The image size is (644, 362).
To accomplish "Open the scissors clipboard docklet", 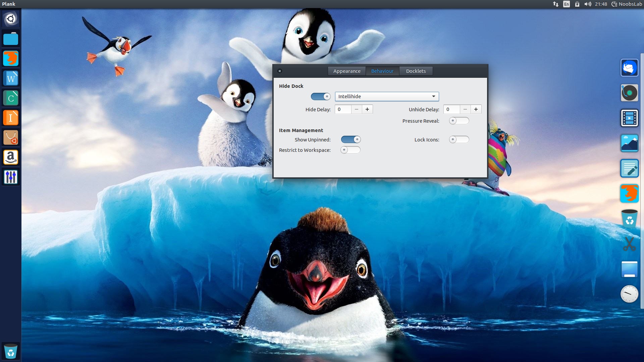I will 629,244.
